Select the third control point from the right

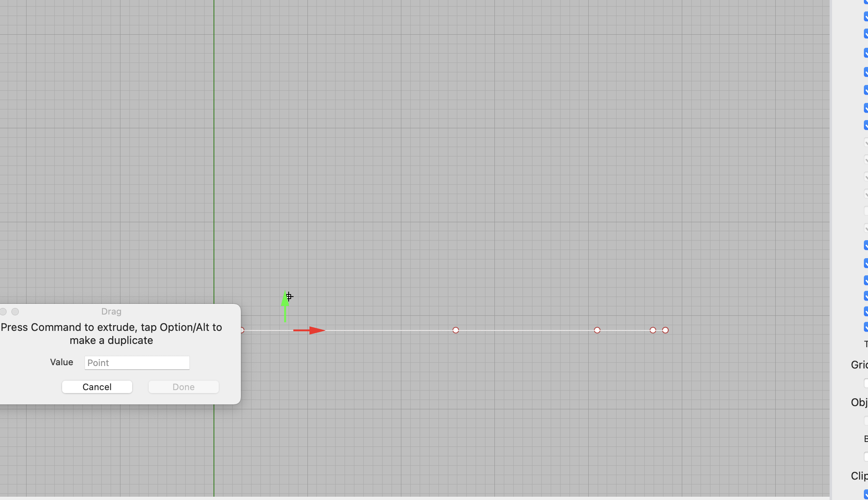(597, 330)
